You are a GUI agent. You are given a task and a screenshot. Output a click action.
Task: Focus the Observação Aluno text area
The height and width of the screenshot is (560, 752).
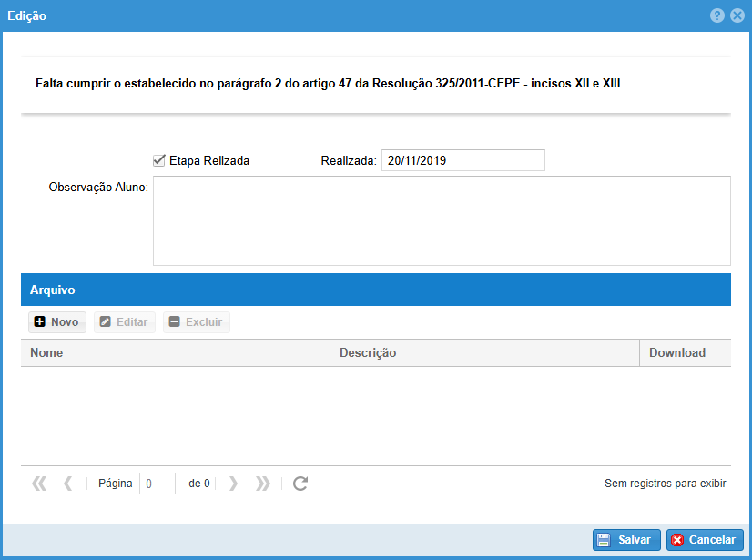[442, 220]
